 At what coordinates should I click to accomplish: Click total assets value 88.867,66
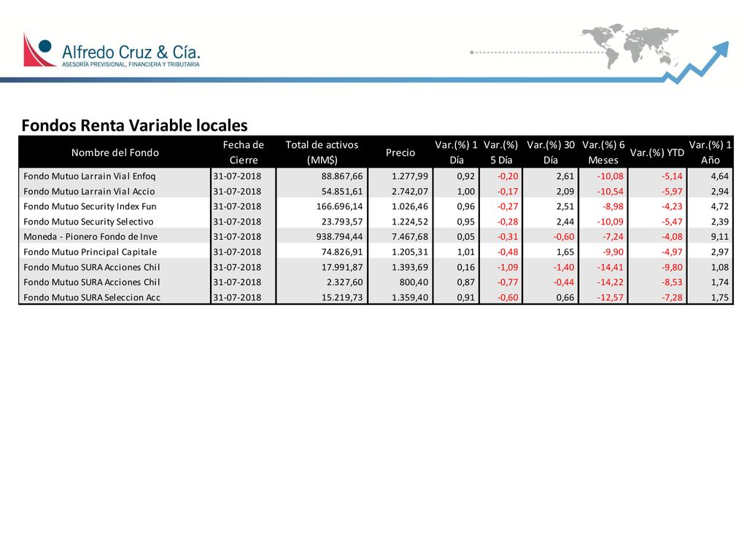click(341, 176)
